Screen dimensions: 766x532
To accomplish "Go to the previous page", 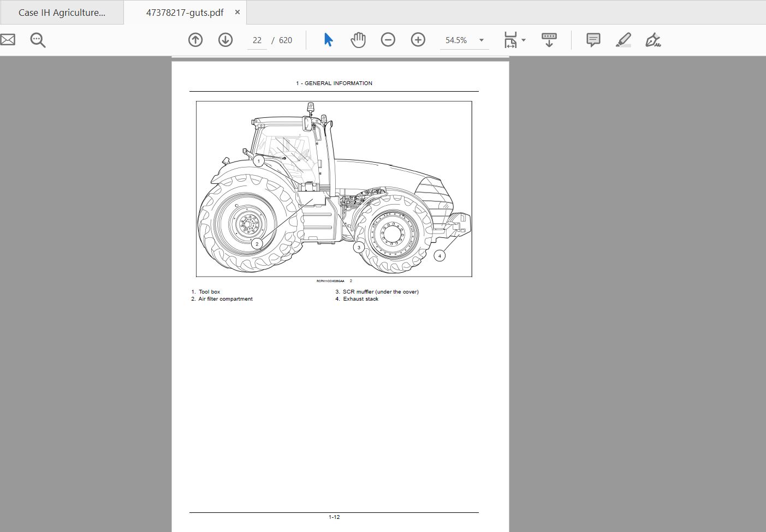I will pyautogui.click(x=195, y=39).
